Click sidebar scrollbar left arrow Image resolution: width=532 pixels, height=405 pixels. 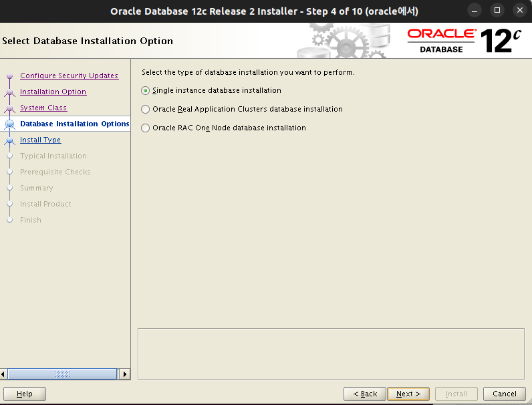[3, 374]
